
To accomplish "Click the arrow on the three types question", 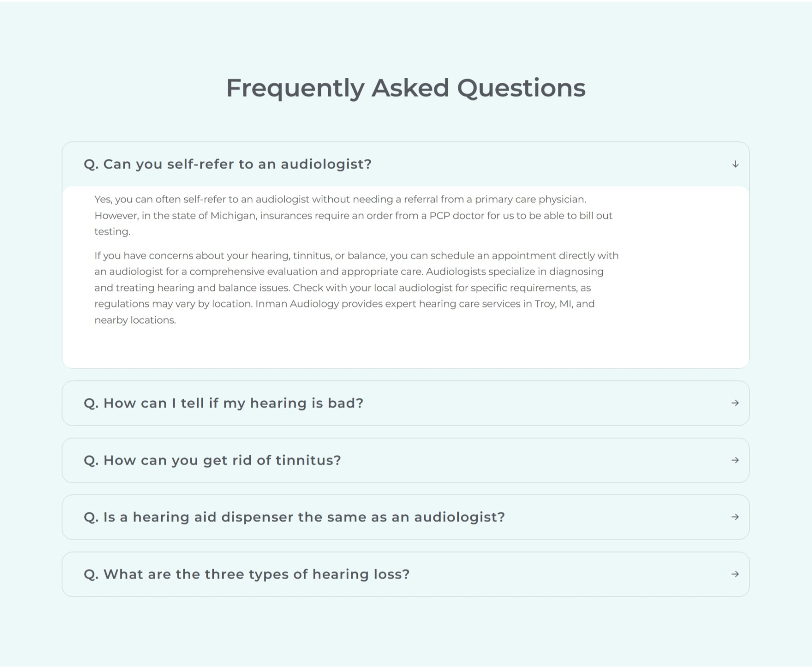I will click(x=735, y=574).
